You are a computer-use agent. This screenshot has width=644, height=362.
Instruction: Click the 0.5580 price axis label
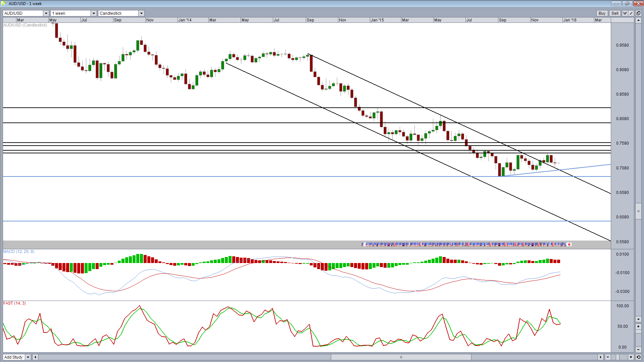[x=623, y=242]
